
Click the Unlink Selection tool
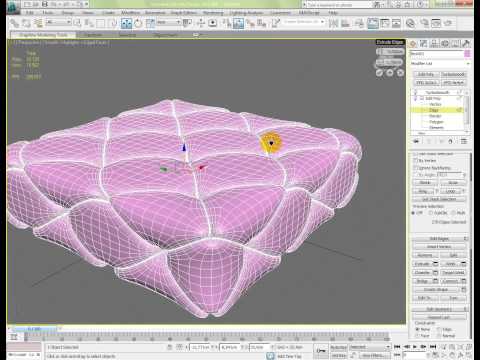click(26, 23)
